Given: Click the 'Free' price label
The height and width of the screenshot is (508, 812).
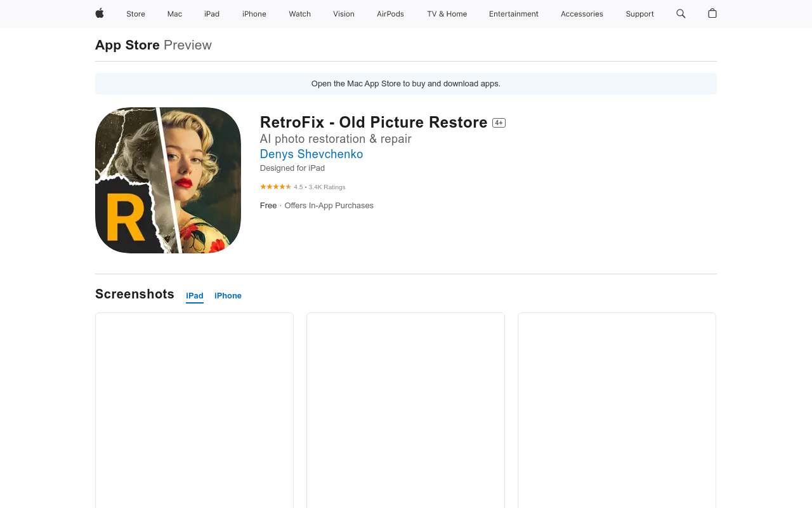Looking at the screenshot, I should (x=268, y=206).
